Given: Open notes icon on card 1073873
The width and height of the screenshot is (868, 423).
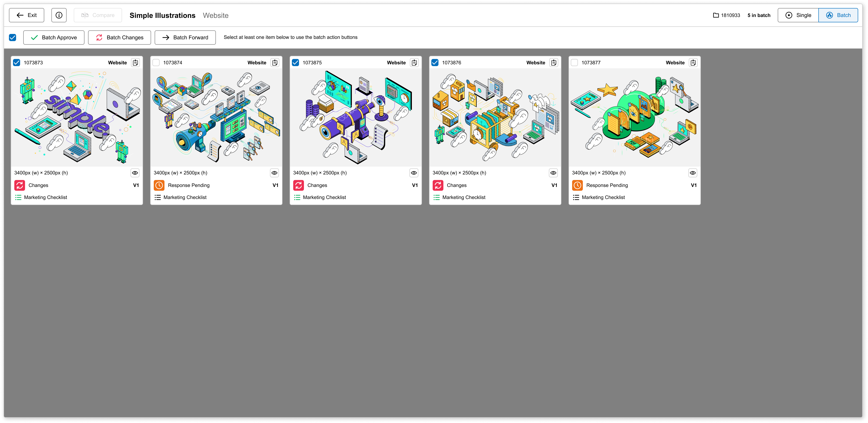Looking at the screenshot, I should (x=135, y=63).
